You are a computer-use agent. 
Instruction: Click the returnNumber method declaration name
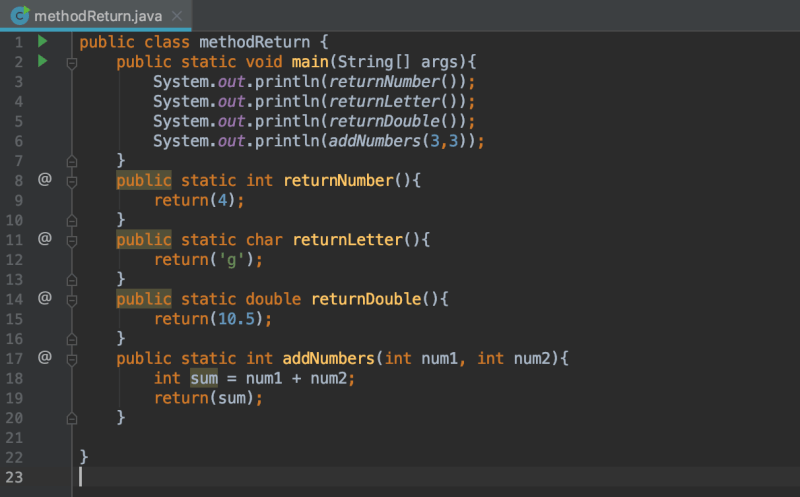[x=338, y=180]
